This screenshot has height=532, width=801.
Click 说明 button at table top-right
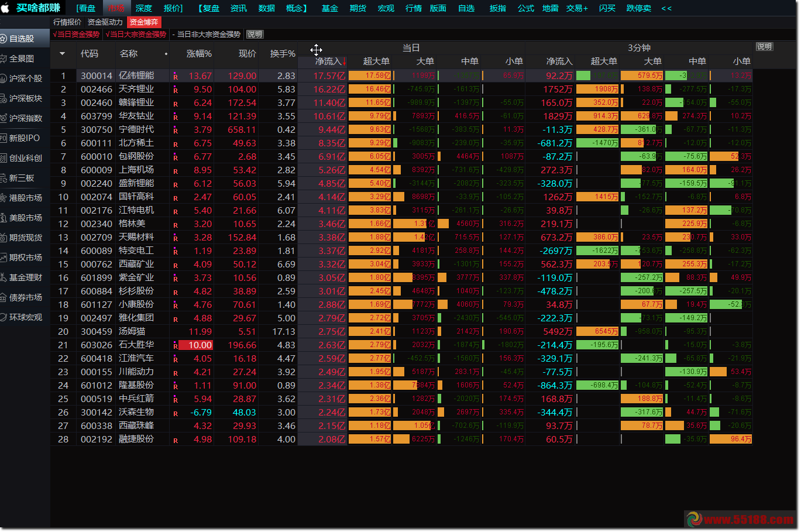pos(764,47)
